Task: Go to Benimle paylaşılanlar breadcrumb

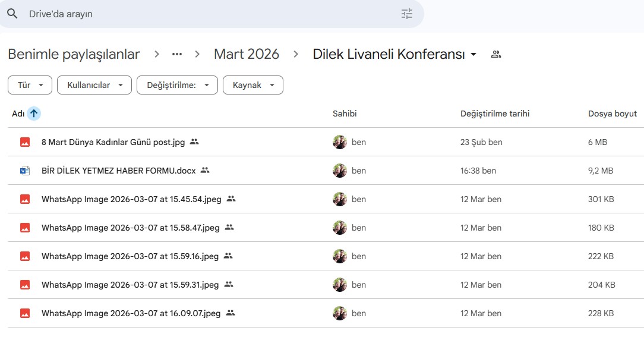Action: [74, 54]
